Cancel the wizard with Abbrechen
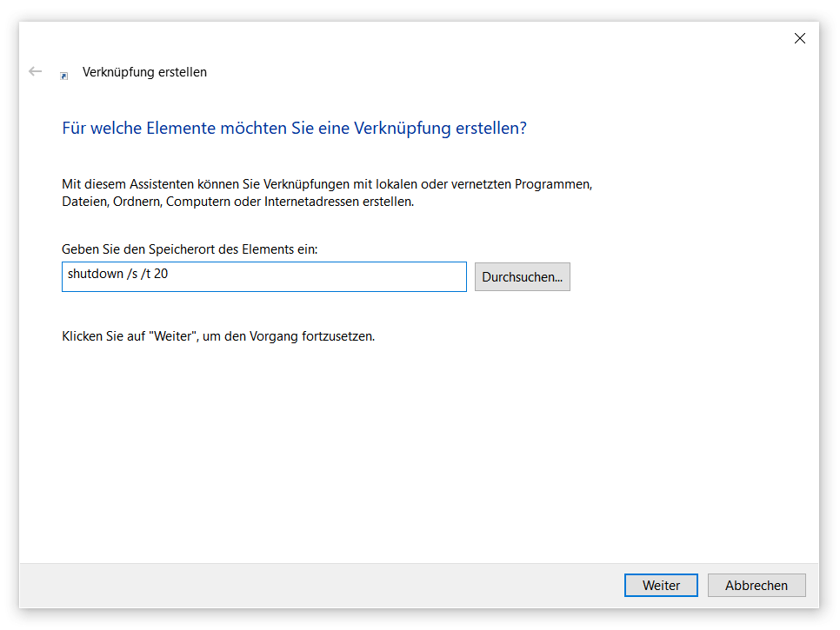 pos(756,586)
